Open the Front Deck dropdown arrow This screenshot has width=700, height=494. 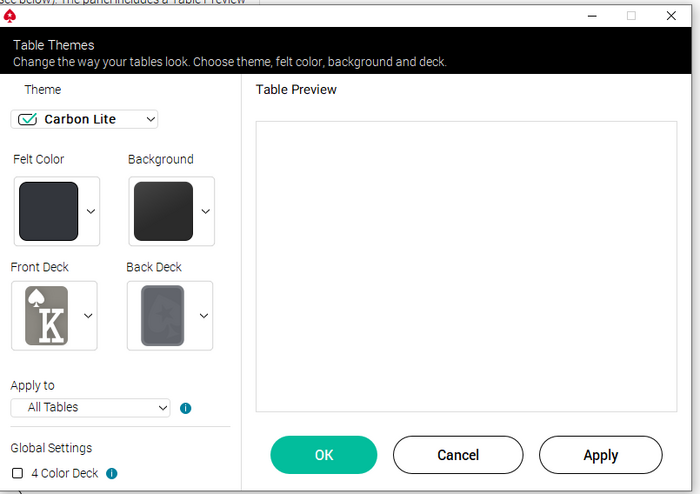(88, 315)
